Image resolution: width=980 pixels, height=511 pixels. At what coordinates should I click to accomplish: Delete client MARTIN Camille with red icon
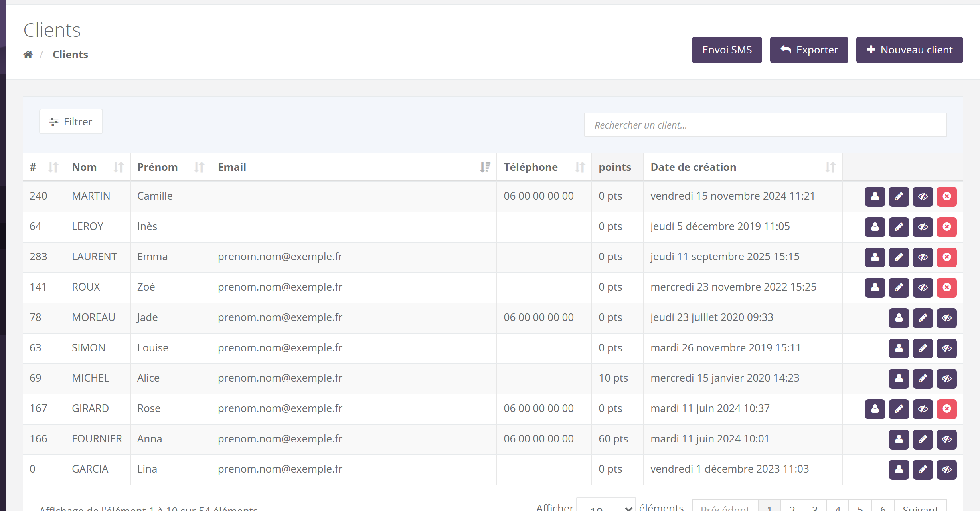pos(946,196)
